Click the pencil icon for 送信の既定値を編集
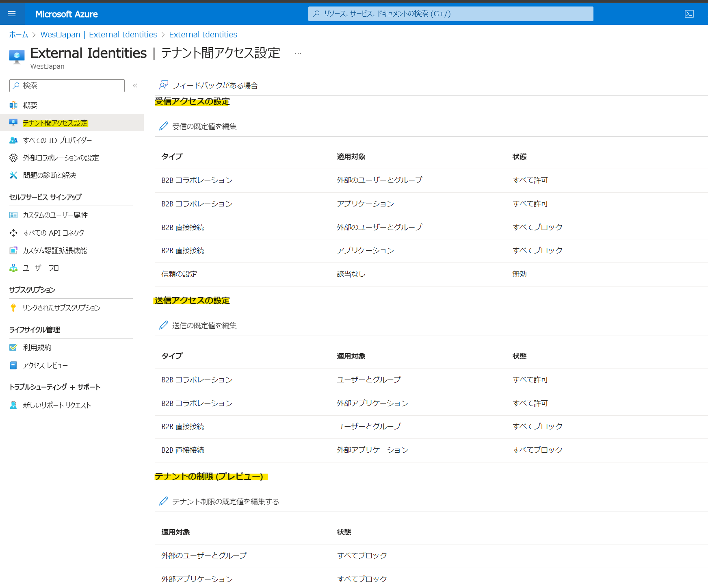The height and width of the screenshot is (588, 708). pyautogui.click(x=164, y=325)
